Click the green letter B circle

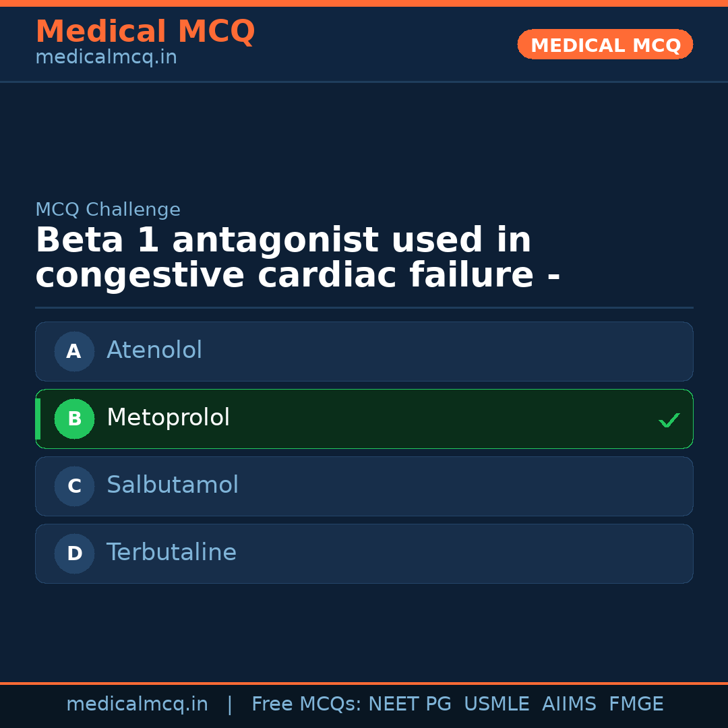point(74,419)
